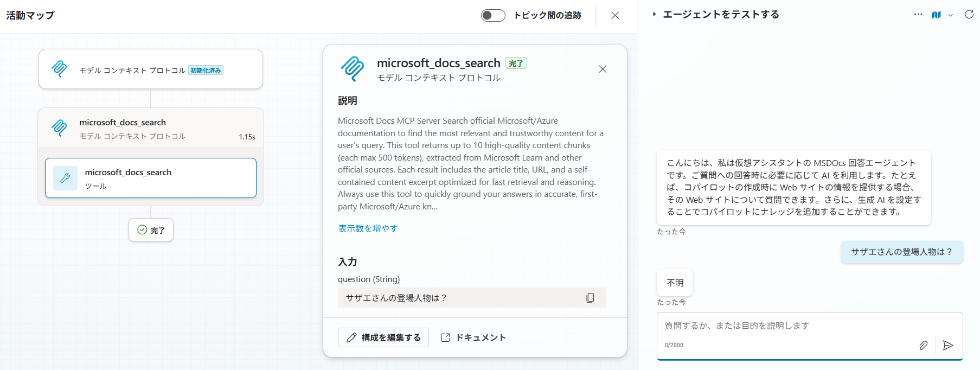Click the wrench tool icon on the microsoft_docs_search card
The width and height of the screenshot is (980, 370).
[x=65, y=178]
